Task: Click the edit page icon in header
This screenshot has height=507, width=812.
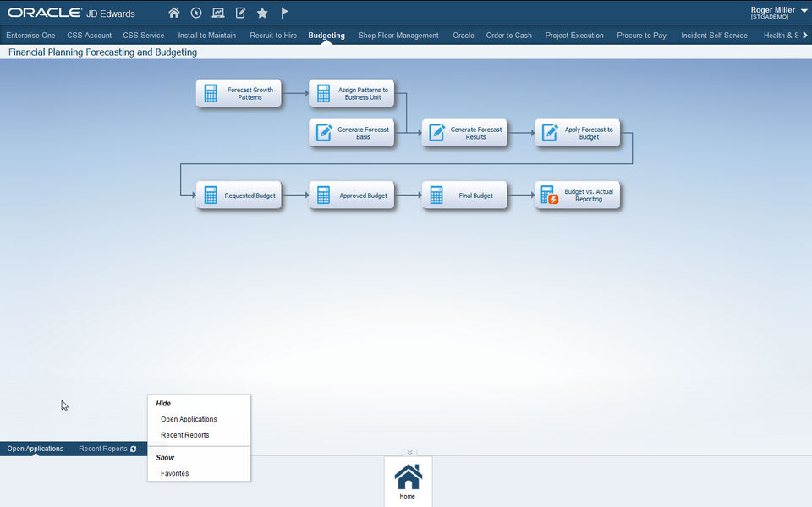Action: (240, 13)
